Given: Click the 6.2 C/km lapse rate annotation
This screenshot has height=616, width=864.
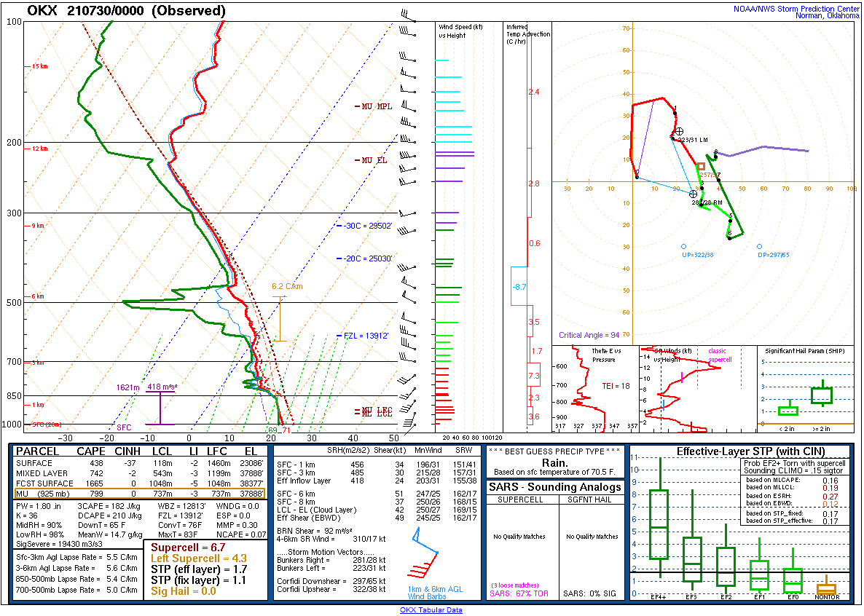Looking at the screenshot, I should tap(287, 286).
